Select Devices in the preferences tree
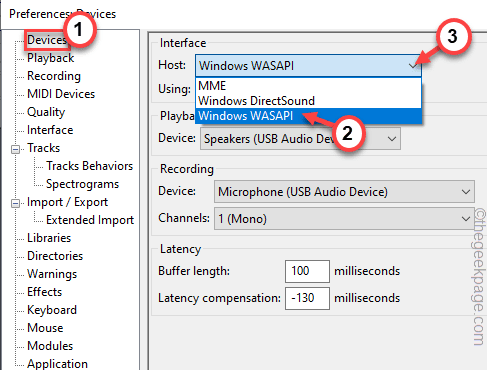 click(x=47, y=40)
